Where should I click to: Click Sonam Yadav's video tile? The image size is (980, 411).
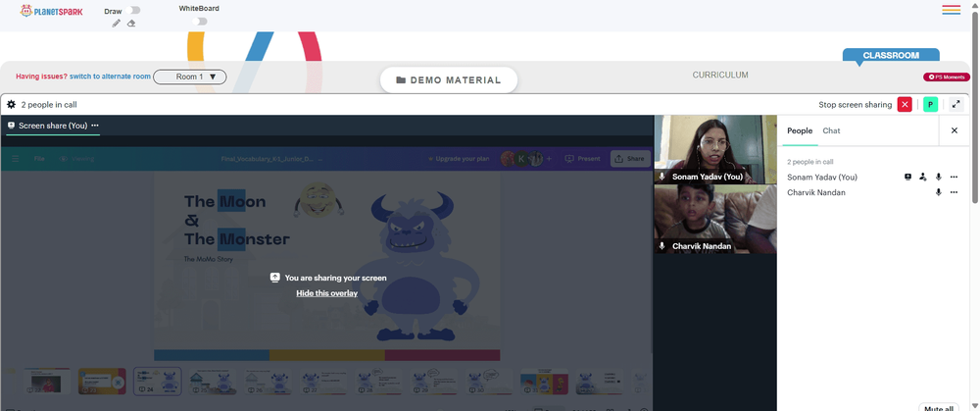click(x=715, y=149)
